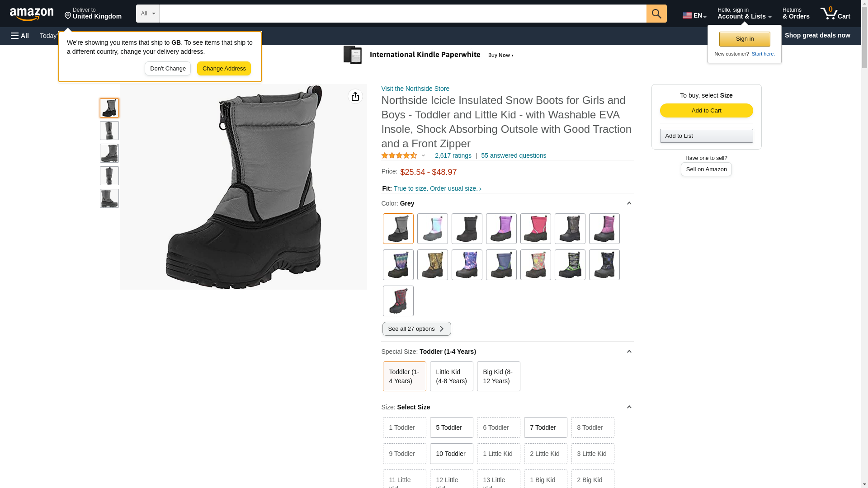868x488 pixels.
Task: Open Returns & Orders
Action: [796, 14]
